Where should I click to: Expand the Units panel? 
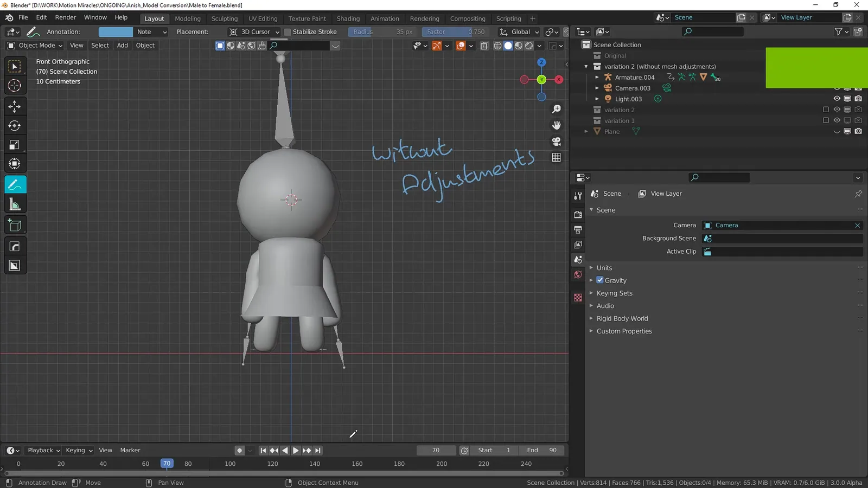(x=604, y=268)
